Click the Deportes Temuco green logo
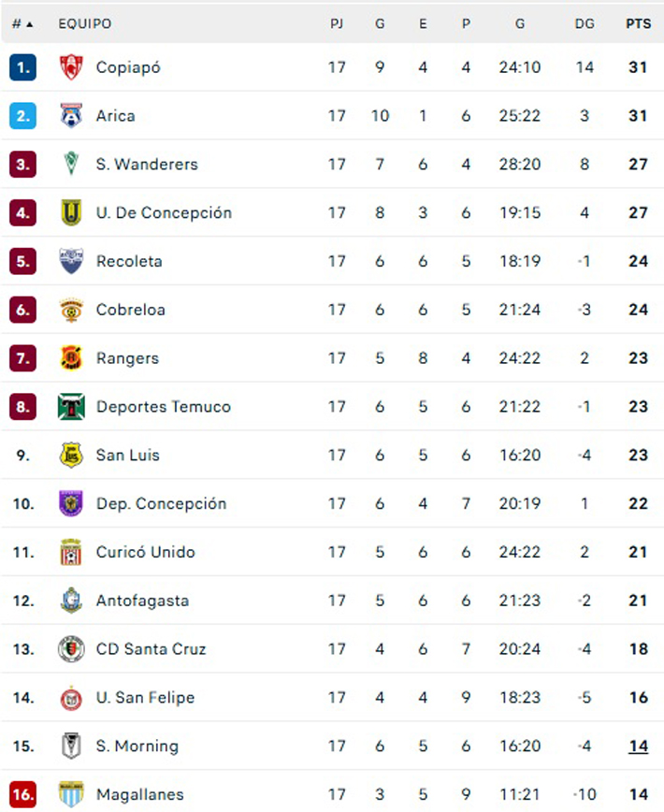This screenshot has width=664, height=812. (71, 407)
